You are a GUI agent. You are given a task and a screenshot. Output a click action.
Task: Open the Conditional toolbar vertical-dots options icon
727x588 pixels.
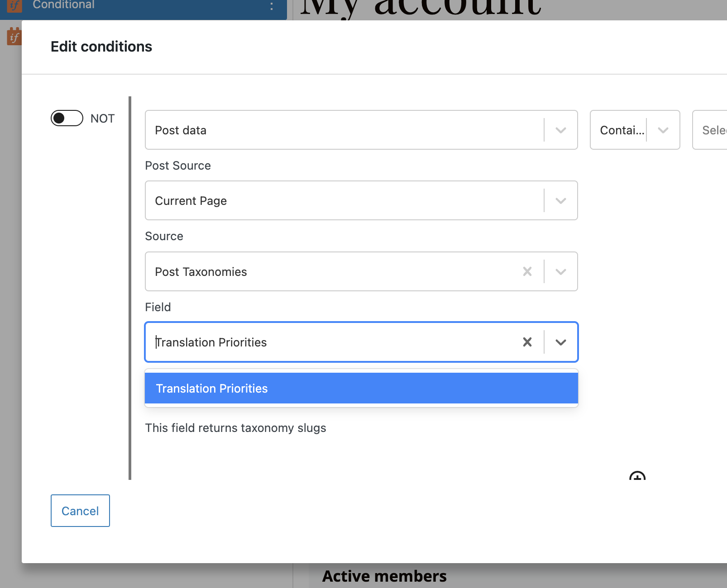[x=272, y=6]
